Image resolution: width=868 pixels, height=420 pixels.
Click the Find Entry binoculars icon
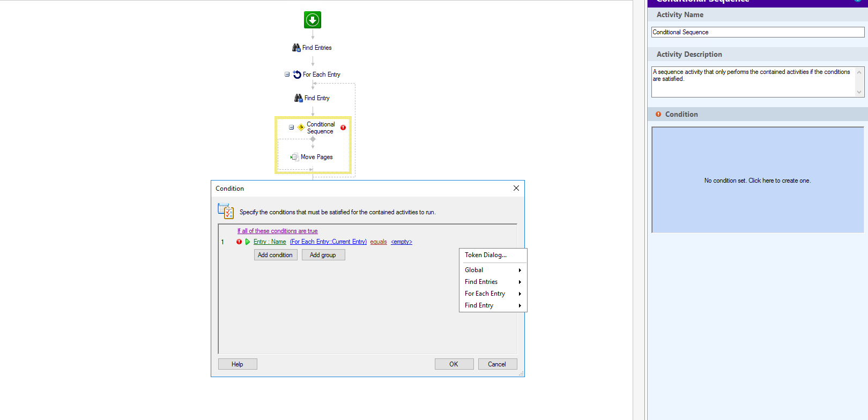click(x=298, y=98)
